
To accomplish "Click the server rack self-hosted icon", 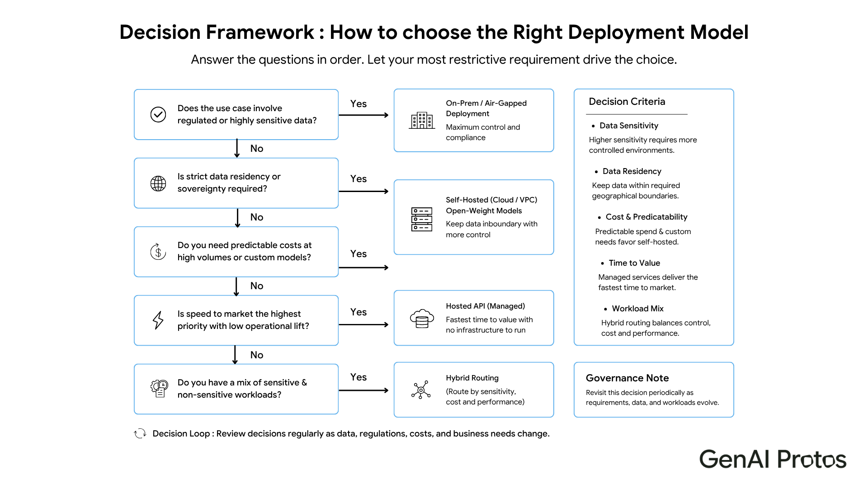I will click(x=422, y=219).
